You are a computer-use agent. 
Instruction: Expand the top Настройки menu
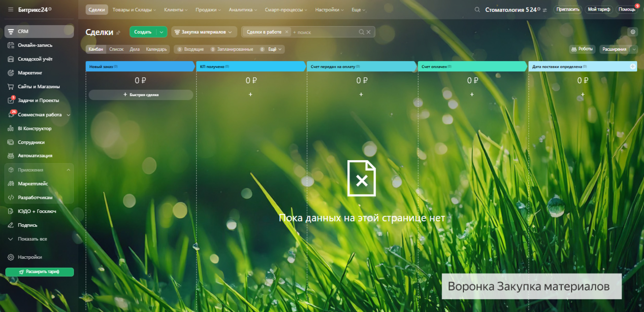click(x=329, y=10)
